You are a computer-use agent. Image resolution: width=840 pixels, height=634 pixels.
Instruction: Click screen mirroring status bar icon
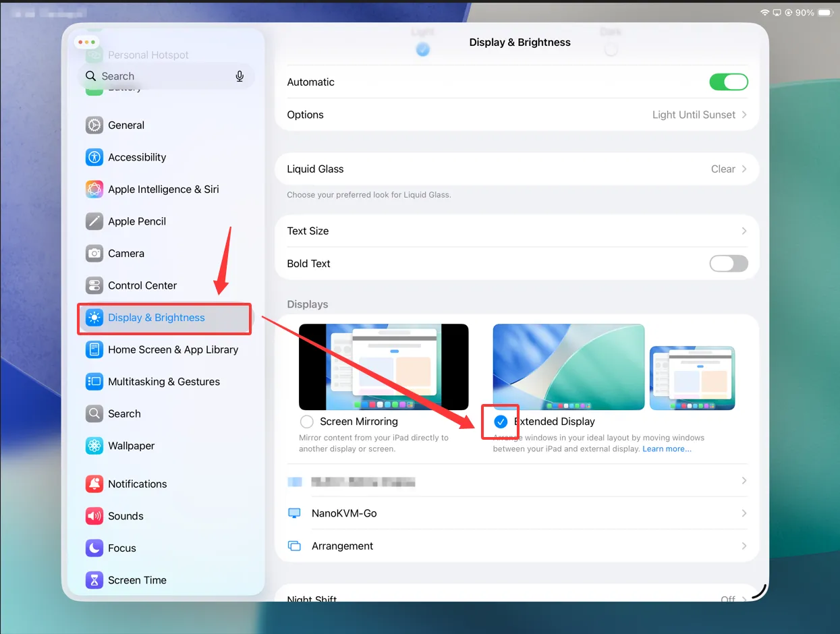coord(777,13)
